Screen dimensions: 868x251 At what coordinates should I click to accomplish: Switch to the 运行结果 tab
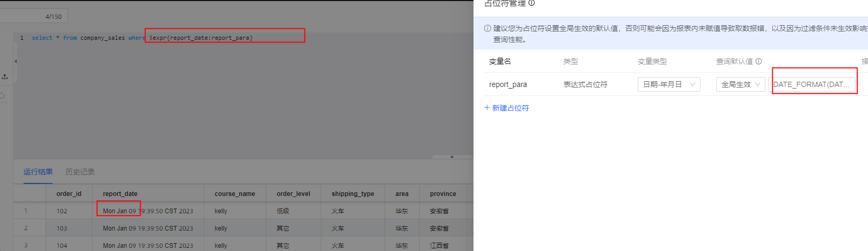tap(38, 172)
